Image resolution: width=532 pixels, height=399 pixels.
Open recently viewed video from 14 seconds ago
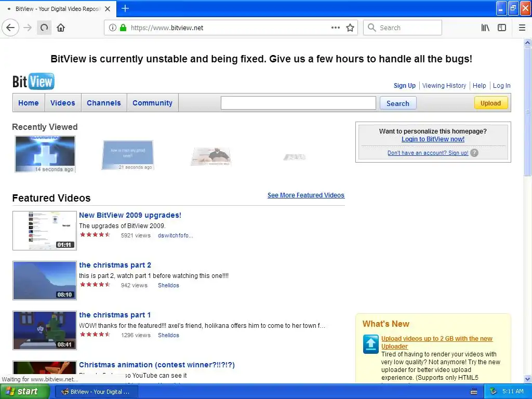(45, 154)
